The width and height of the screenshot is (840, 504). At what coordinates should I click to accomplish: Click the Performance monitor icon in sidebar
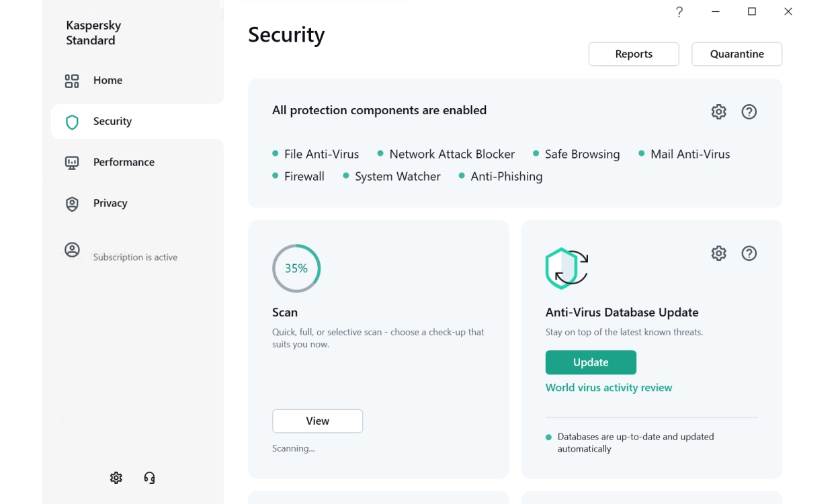click(x=72, y=163)
